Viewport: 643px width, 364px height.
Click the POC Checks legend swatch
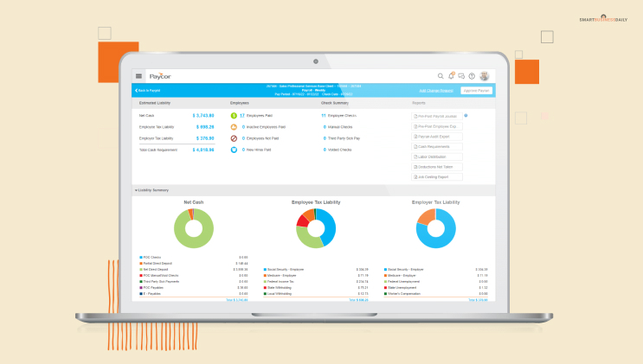click(141, 258)
